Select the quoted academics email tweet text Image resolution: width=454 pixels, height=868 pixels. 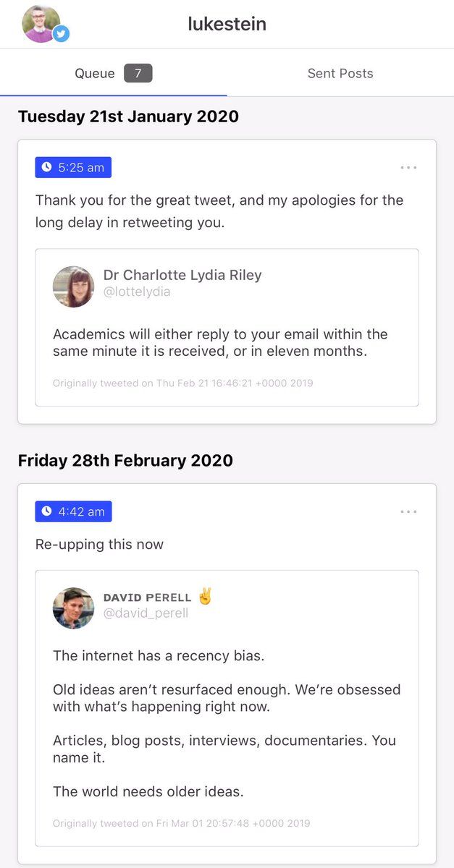coord(220,342)
